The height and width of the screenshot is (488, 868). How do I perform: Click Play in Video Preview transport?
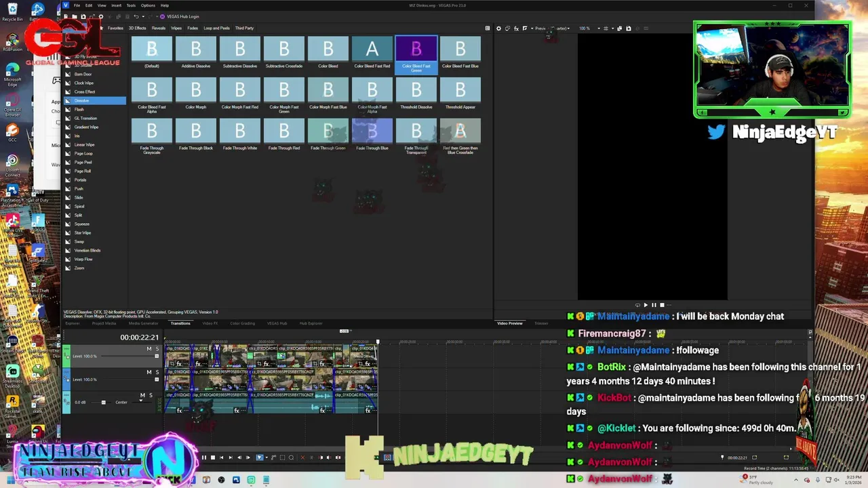pyautogui.click(x=645, y=305)
